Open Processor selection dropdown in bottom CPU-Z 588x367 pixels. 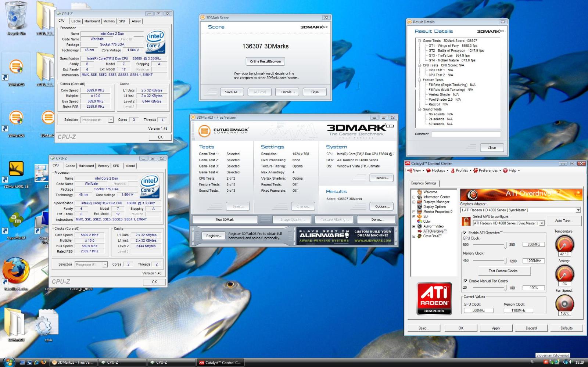[x=105, y=265]
